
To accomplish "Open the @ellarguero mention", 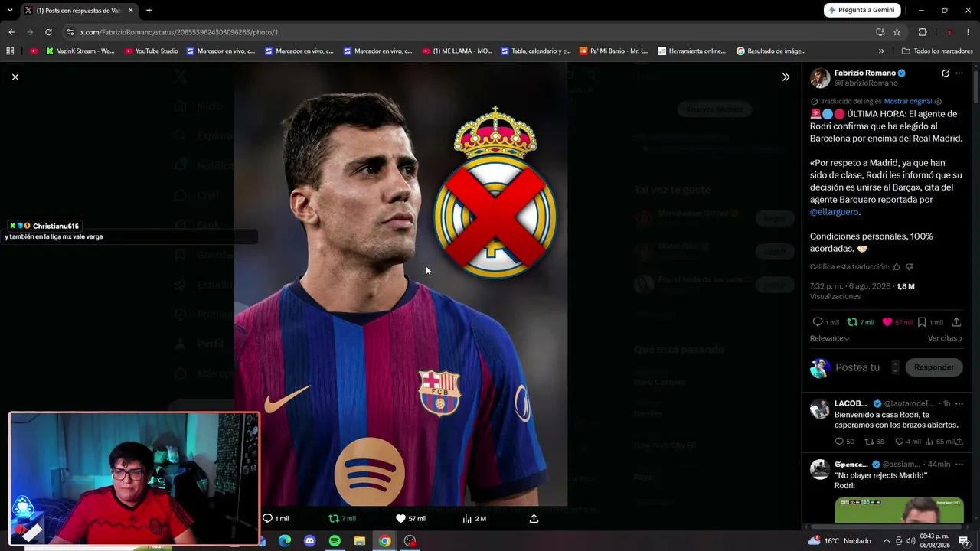I will click(x=835, y=212).
